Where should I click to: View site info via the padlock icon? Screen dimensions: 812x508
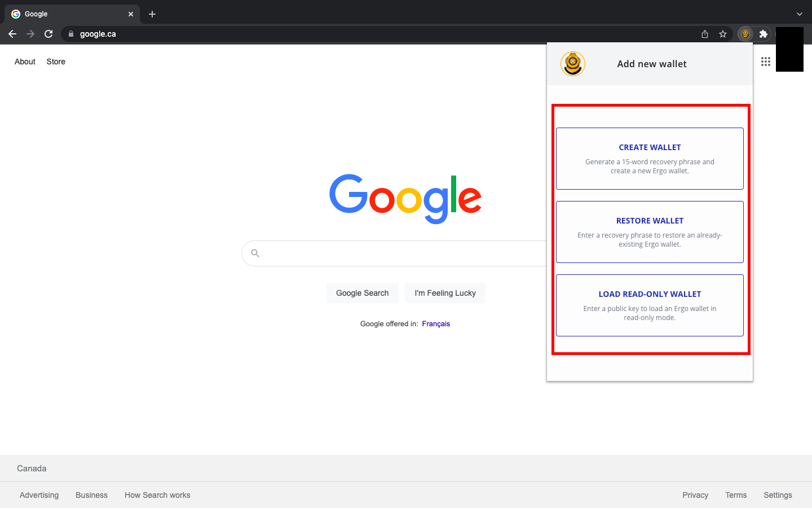(71, 34)
